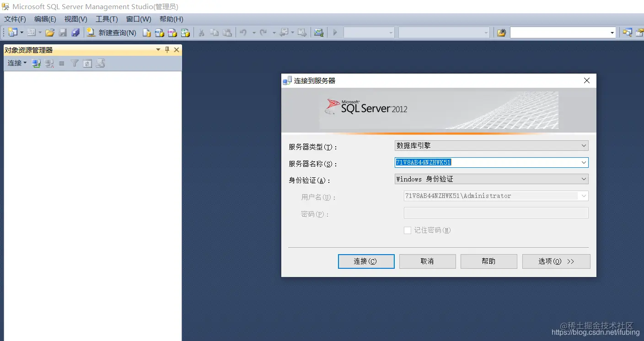Open the Redo history dropdown arrow

pos(274,32)
